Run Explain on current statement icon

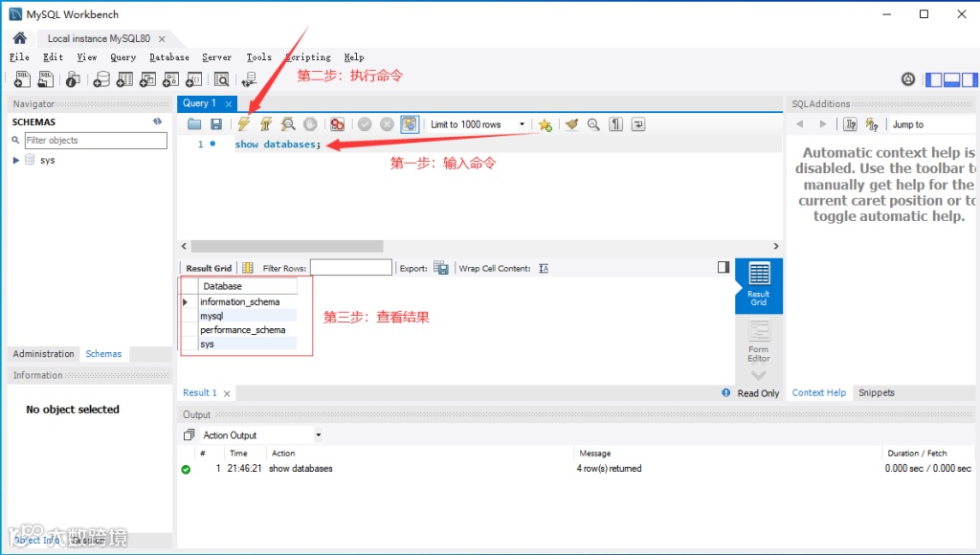click(287, 124)
